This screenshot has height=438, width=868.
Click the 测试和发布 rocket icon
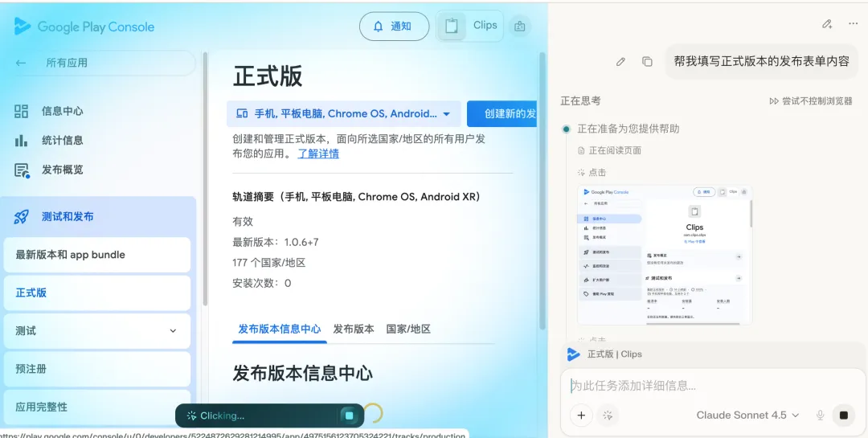(x=21, y=216)
